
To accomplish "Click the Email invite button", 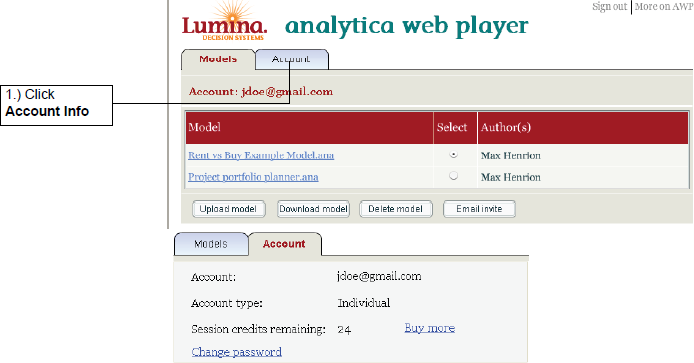I will [x=479, y=209].
